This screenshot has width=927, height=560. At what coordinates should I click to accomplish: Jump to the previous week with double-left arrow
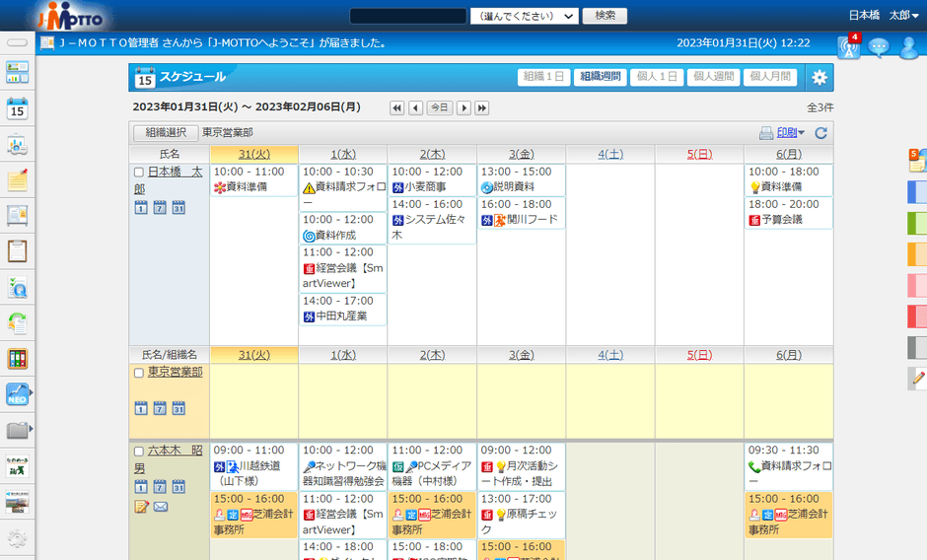pos(397,107)
